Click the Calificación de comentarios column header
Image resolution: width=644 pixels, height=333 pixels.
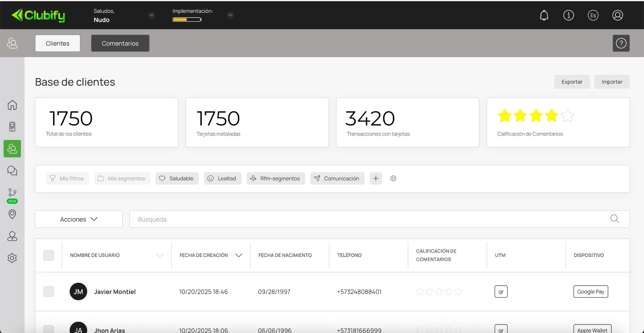coord(436,255)
